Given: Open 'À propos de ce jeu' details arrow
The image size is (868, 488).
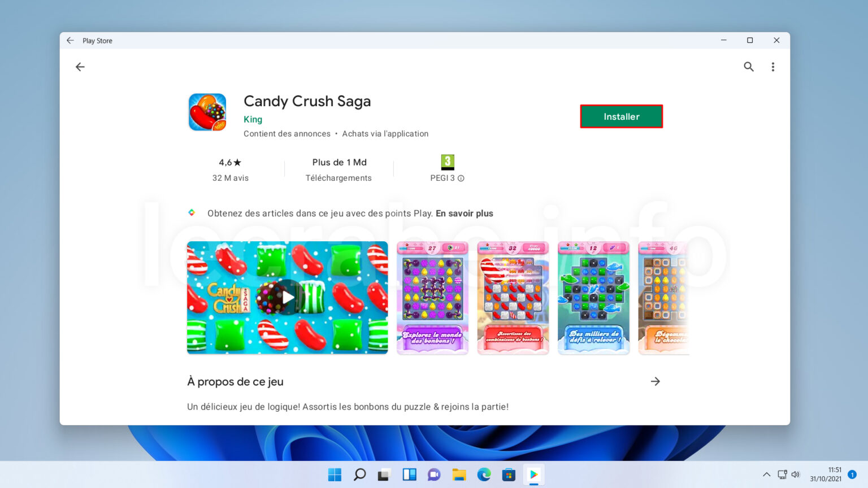Looking at the screenshot, I should (656, 381).
